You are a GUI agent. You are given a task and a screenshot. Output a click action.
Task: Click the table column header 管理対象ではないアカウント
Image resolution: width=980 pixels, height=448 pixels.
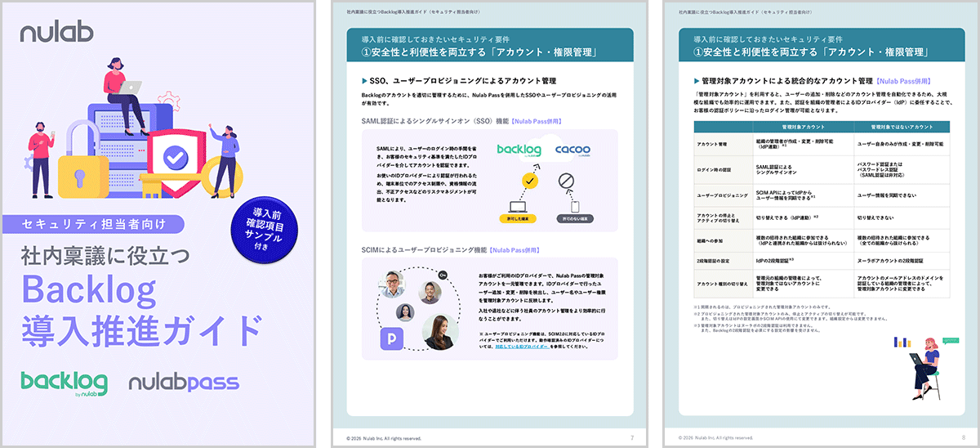[902, 127]
